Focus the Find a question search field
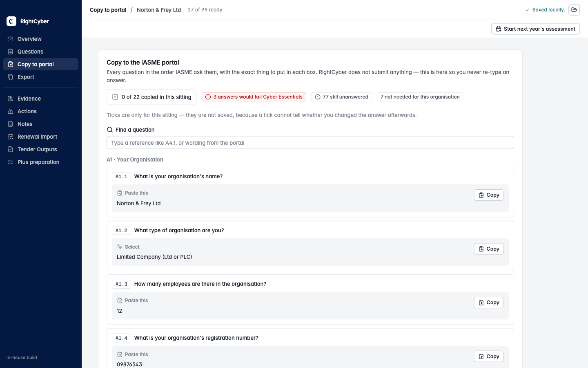This screenshot has height=368, width=588. (x=310, y=143)
